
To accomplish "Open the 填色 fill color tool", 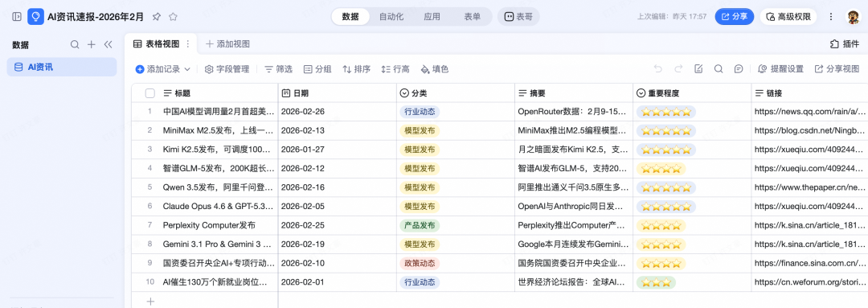I will point(435,69).
